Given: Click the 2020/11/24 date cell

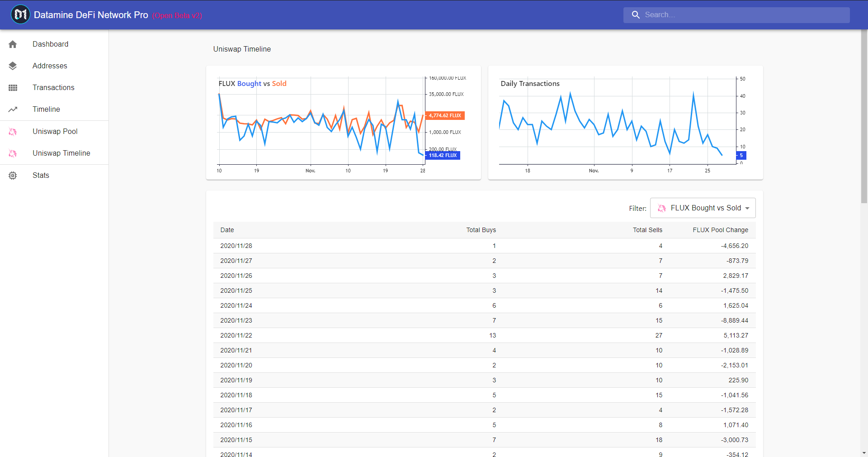Looking at the screenshot, I should coord(236,305).
